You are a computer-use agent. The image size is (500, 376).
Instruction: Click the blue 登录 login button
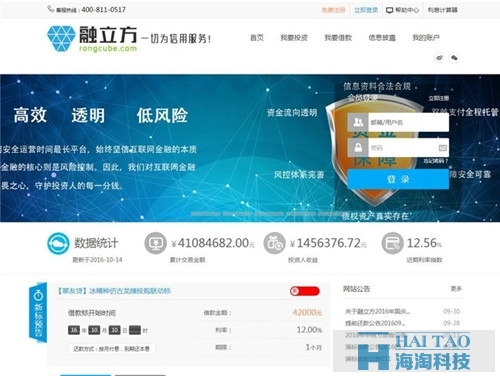coord(398,179)
